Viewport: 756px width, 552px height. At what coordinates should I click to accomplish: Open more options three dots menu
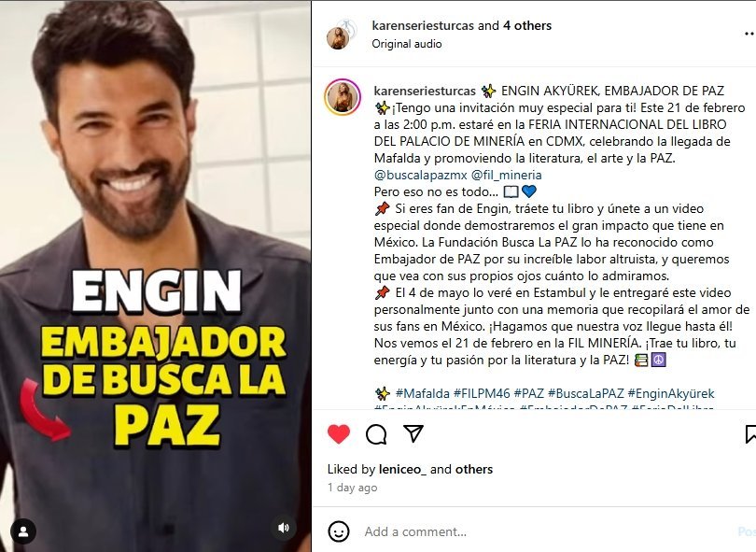click(x=749, y=34)
